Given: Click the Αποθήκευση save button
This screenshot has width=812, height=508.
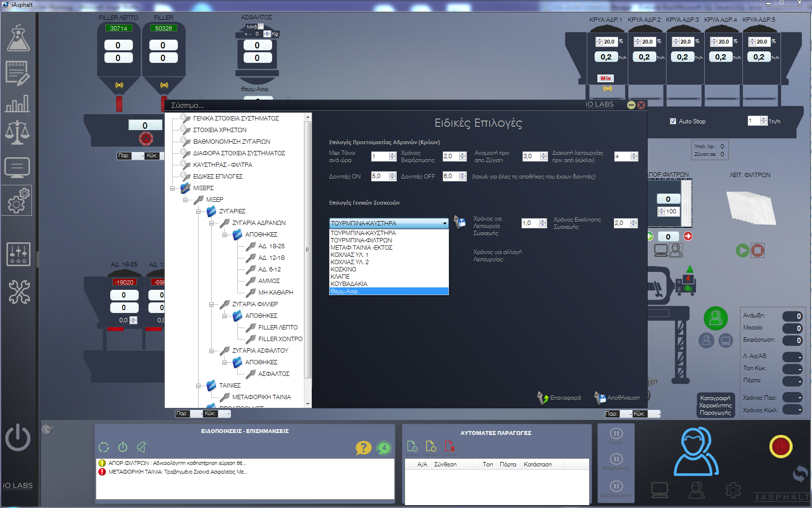Looking at the screenshot, I should (x=617, y=398).
